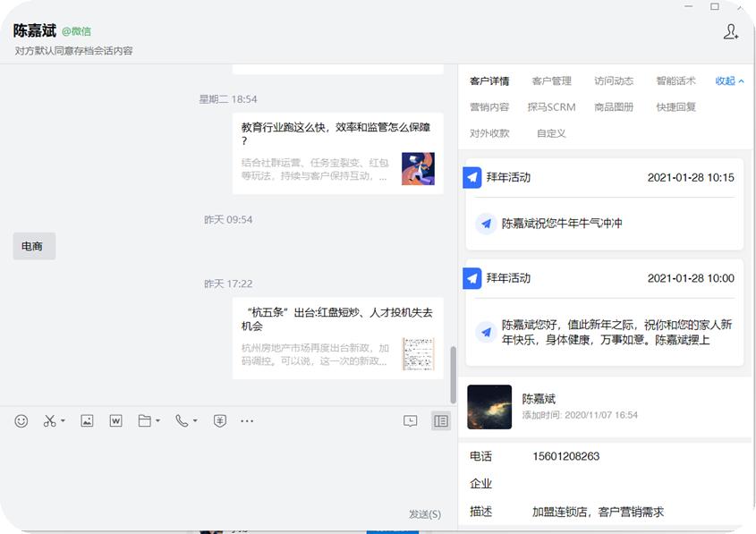Open the 对外收款 tab
Image resolution: width=756 pixels, height=534 pixels.
click(x=489, y=133)
